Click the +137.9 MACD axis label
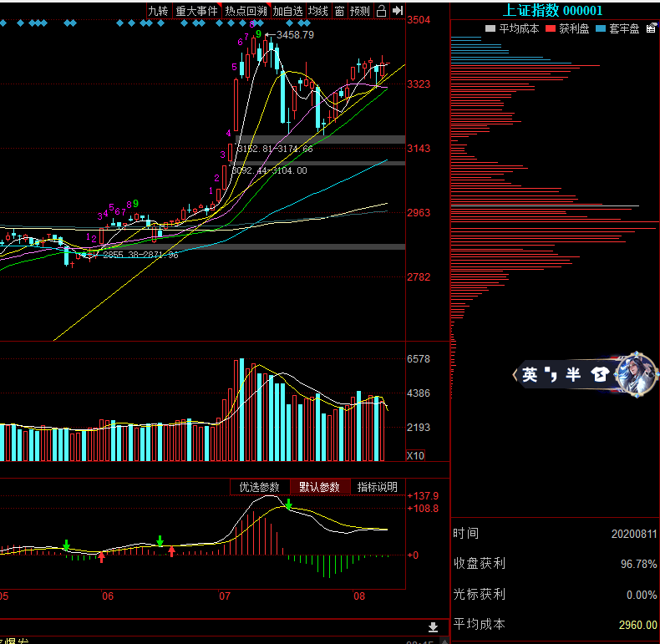The height and width of the screenshot is (644, 660). pyautogui.click(x=423, y=496)
